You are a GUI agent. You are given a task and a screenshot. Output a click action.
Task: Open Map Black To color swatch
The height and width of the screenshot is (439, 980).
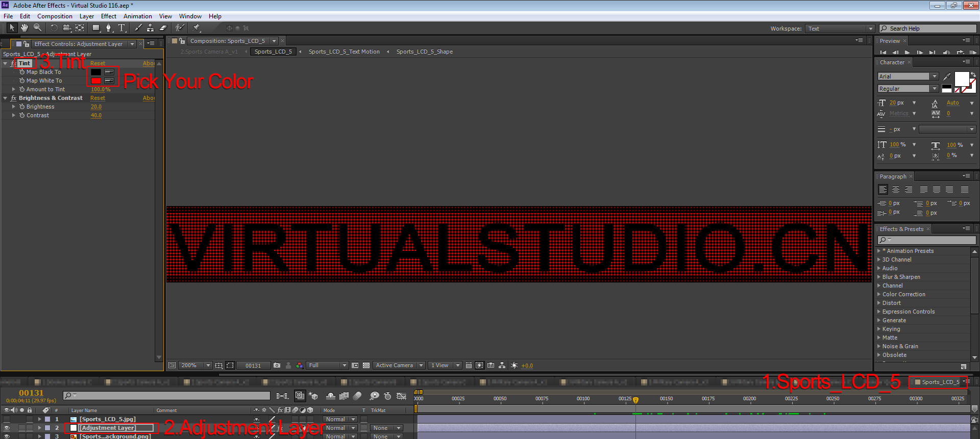96,72
